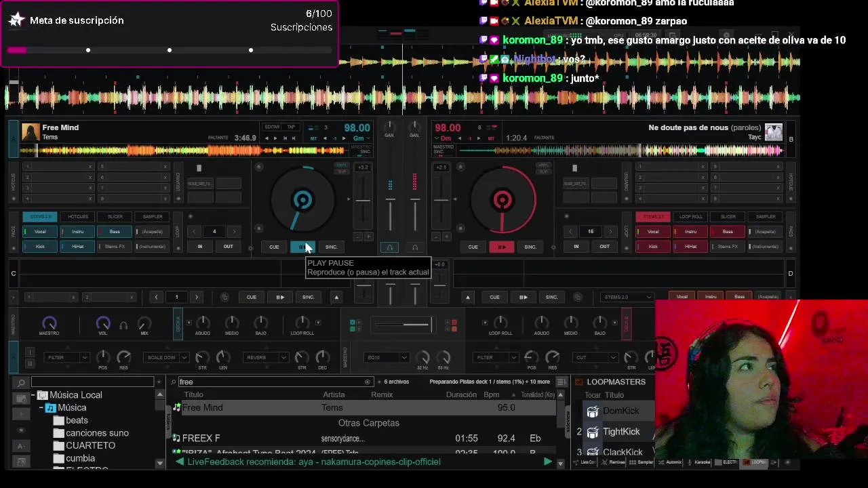868x488 pixels.
Task: Click deck B red play/pause button
Action: [x=502, y=247]
